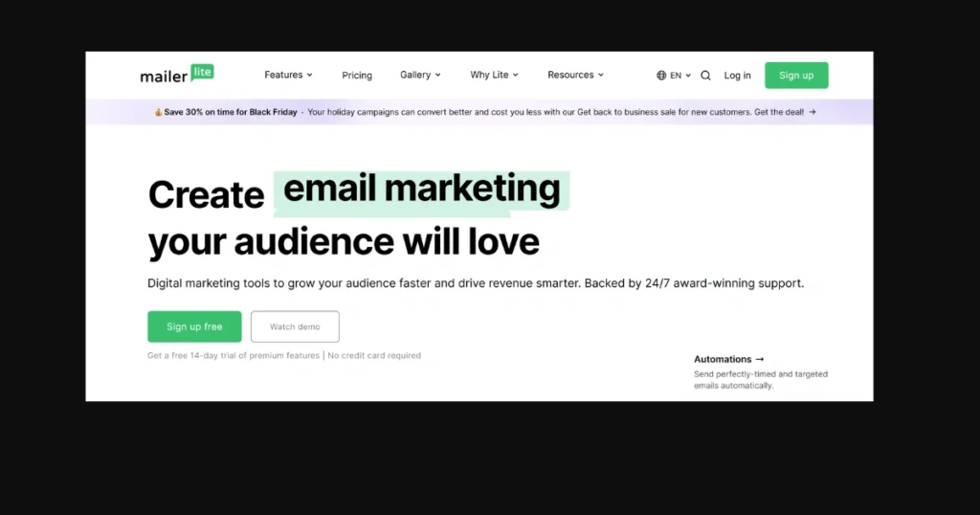Click the magnifying glass search icon
This screenshot has width=980, height=515.
pos(705,76)
